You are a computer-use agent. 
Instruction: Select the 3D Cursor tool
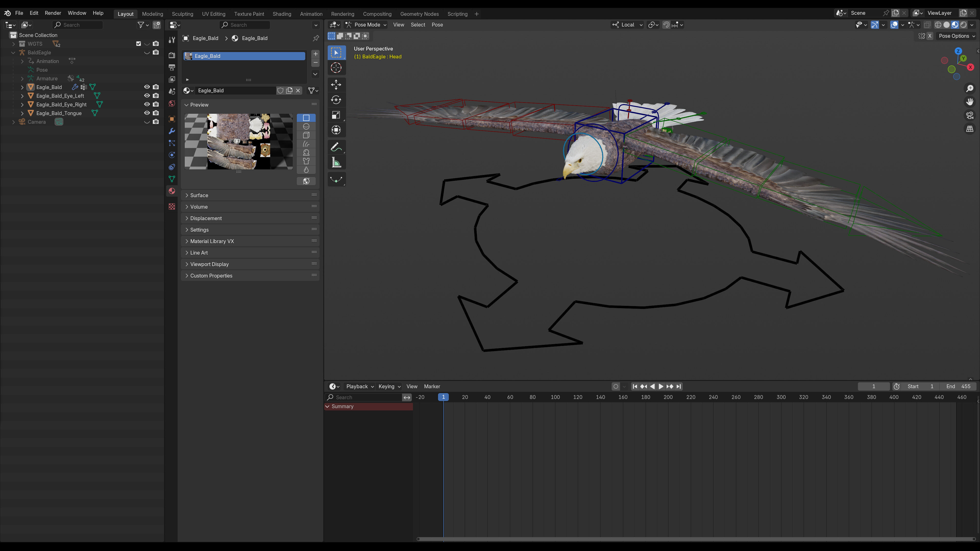point(336,68)
